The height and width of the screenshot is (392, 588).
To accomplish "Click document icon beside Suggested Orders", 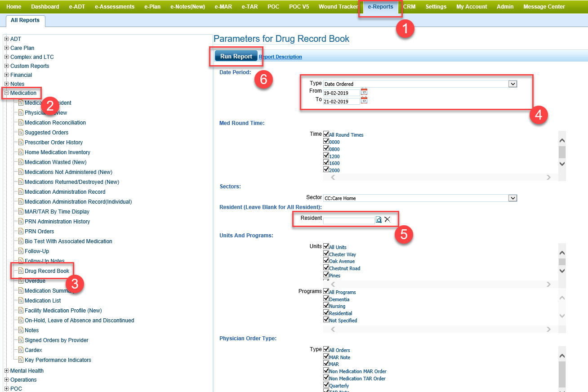I will (21, 132).
